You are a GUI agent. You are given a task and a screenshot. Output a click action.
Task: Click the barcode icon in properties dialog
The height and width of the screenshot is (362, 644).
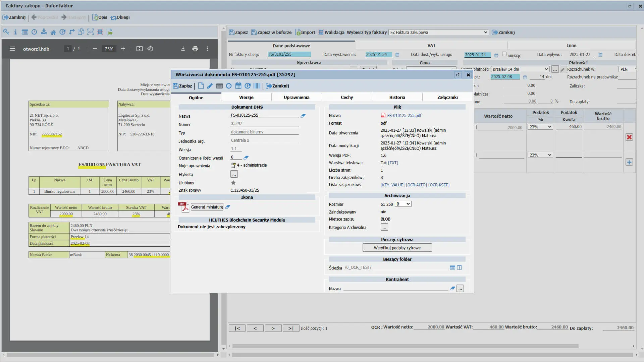point(257,86)
